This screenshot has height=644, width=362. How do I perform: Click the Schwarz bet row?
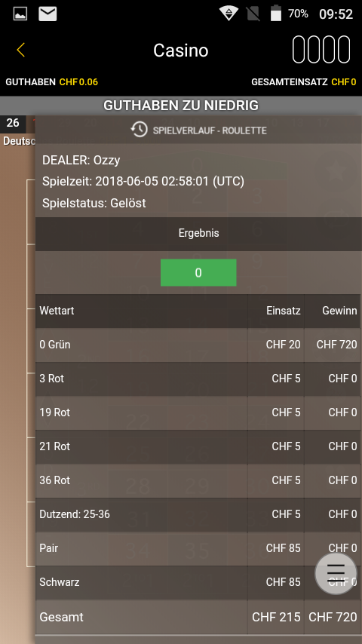click(x=198, y=582)
